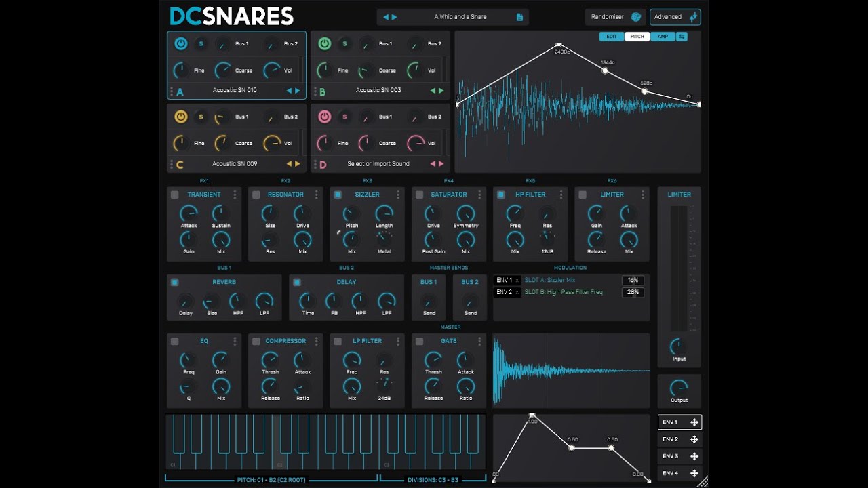Click the ENV 3 move crosshair icon

tap(694, 456)
